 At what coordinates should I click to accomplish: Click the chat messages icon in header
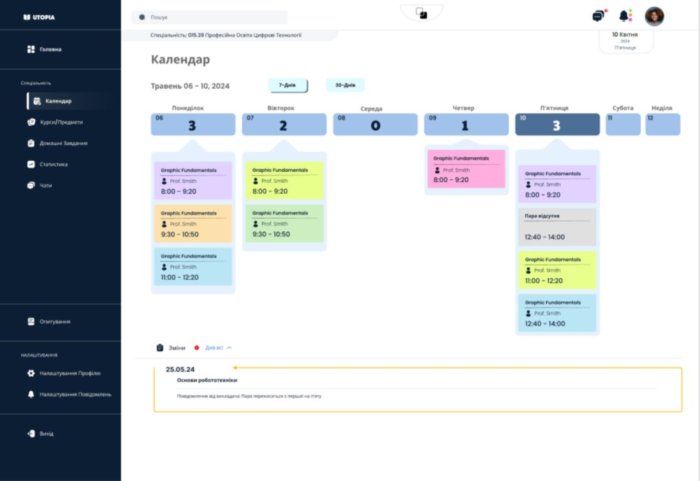coord(598,16)
